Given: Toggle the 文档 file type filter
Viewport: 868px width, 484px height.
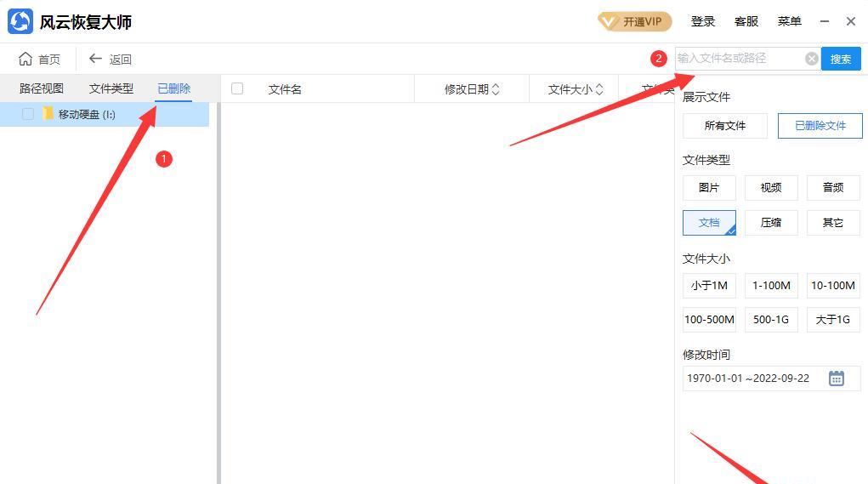Looking at the screenshot, I should (x=709, y=223).
